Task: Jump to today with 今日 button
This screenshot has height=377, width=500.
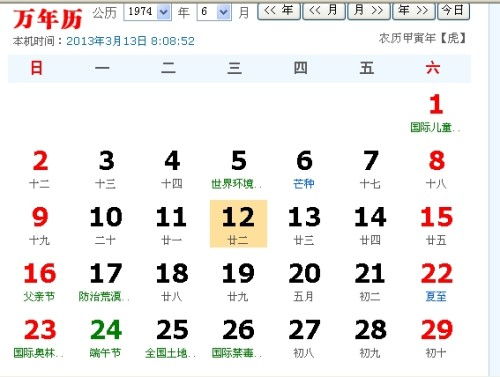Action: [x=453, y=11]
